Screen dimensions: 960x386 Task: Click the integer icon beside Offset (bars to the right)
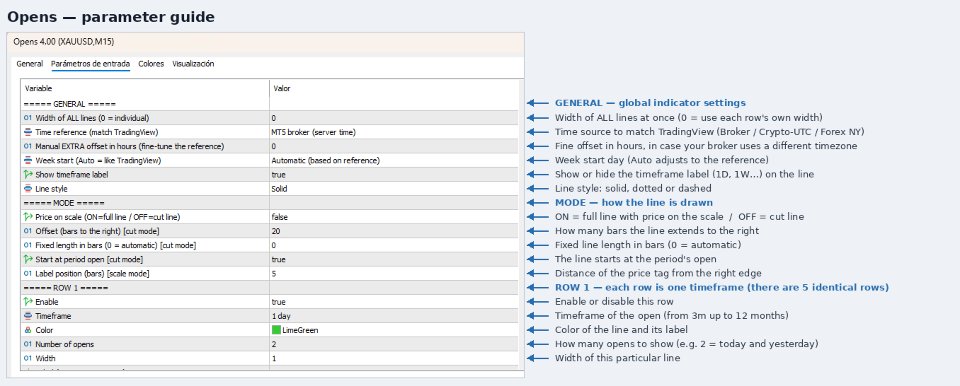[28, 231]
